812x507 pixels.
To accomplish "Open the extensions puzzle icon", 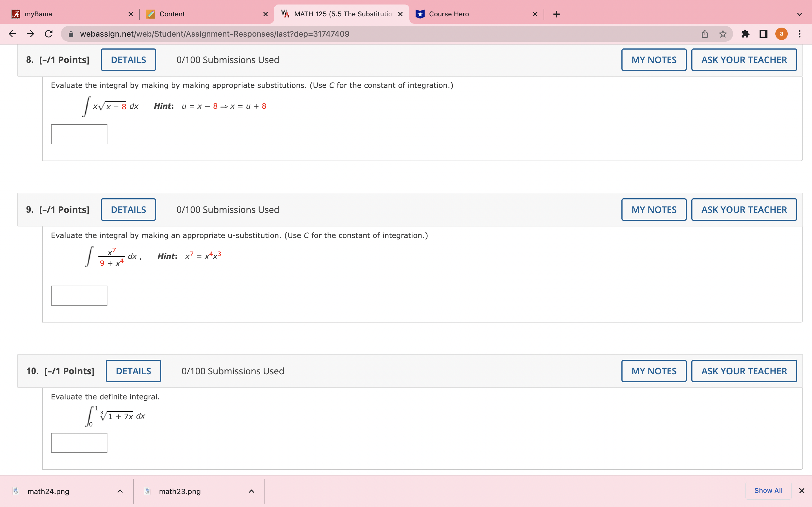I will (x=745, y=34).
